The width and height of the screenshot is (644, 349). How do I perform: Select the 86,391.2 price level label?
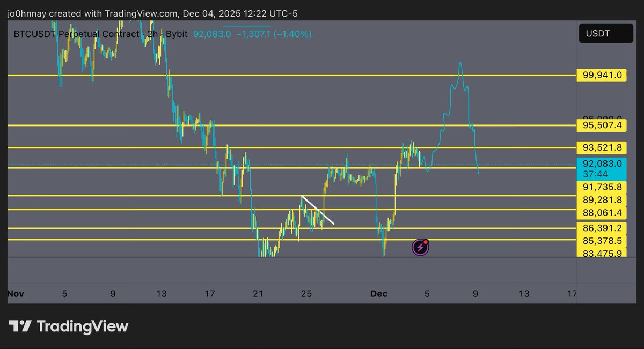click(x=602, y=228)
